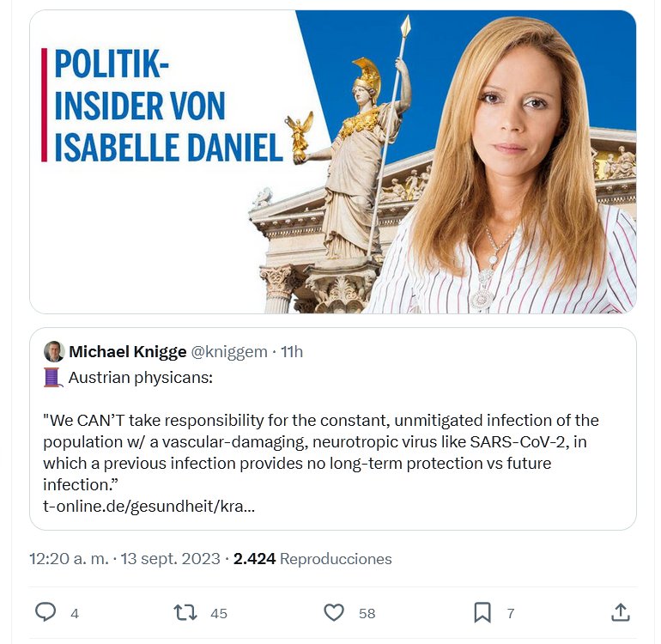Click the thread spool emoji
661x644 pixels.
coord(53,376)
